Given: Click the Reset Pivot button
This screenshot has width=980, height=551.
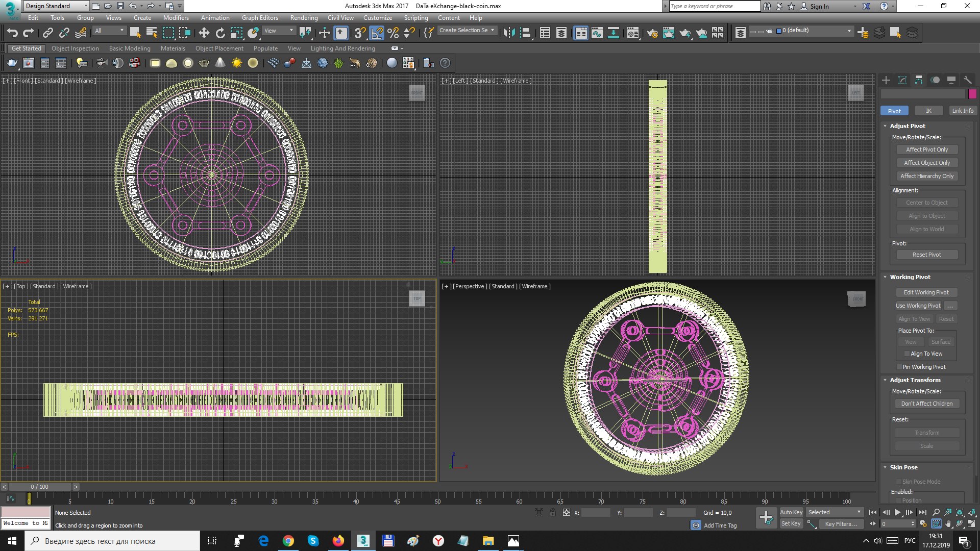Looking at the screenshot, I should click(927, 255).
